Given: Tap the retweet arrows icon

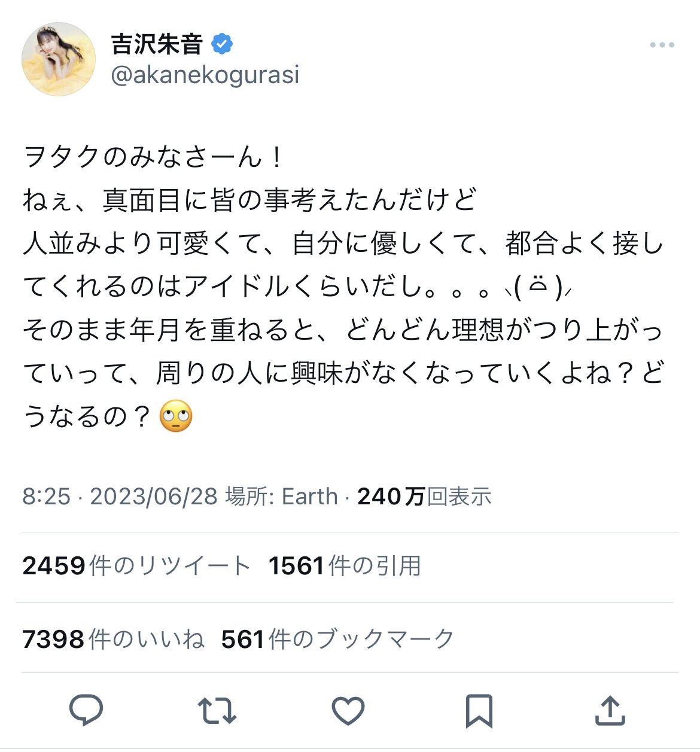Looking at the screenshot, I should tap(217, 710).
